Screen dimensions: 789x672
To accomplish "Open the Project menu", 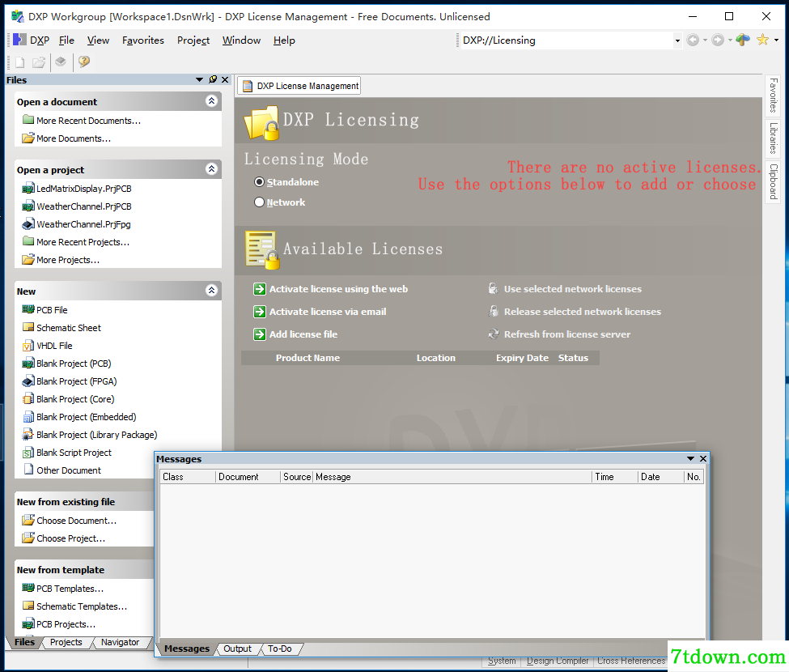I will pos(193,40).
